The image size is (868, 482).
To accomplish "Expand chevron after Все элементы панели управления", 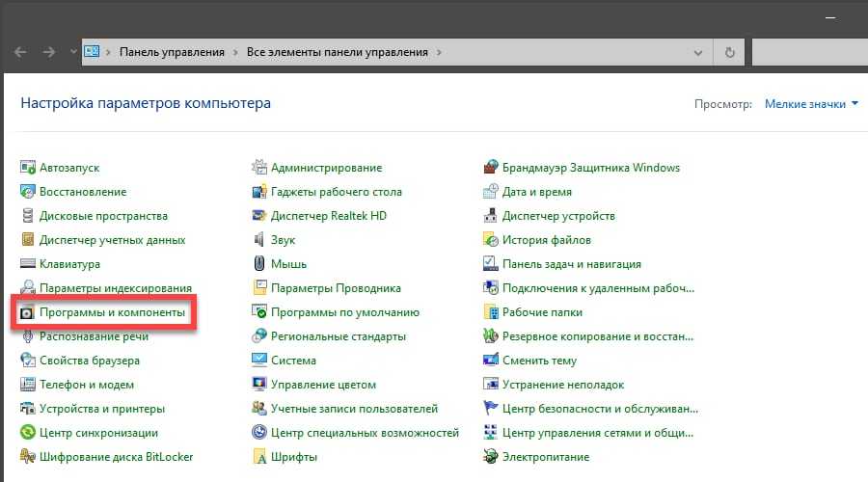I will tap(439, 53).
